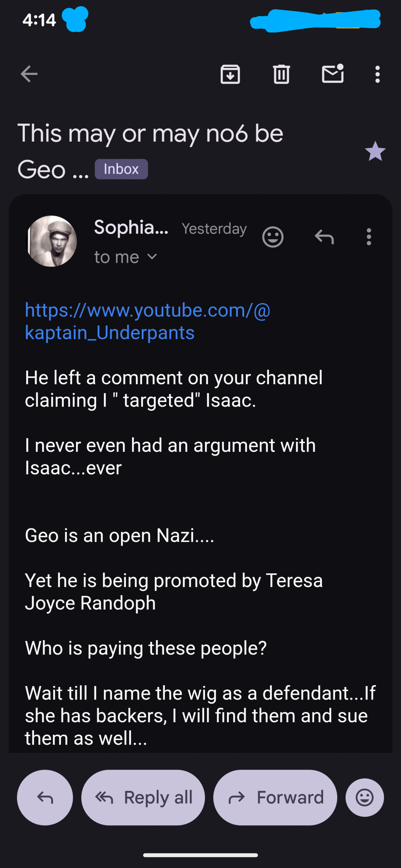Screen dimensions: 401x868
Task: Tap the email subject line text
Action: [x=150, y=134]
